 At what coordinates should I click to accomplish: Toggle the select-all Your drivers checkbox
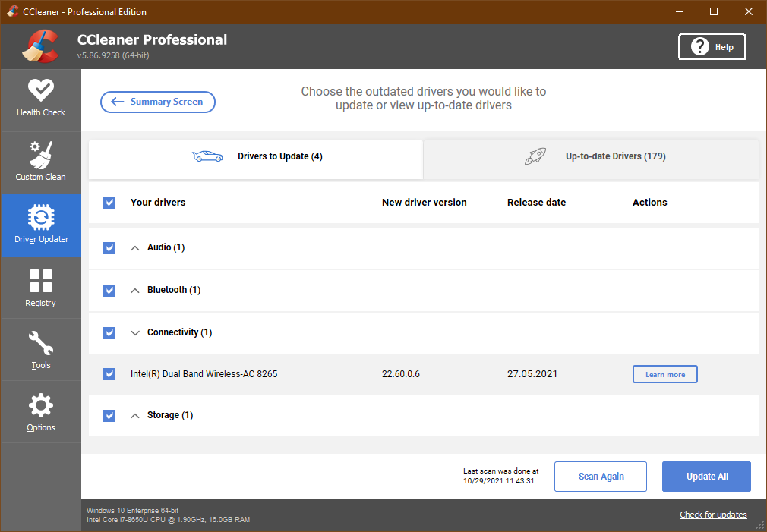tap(109, 203)
